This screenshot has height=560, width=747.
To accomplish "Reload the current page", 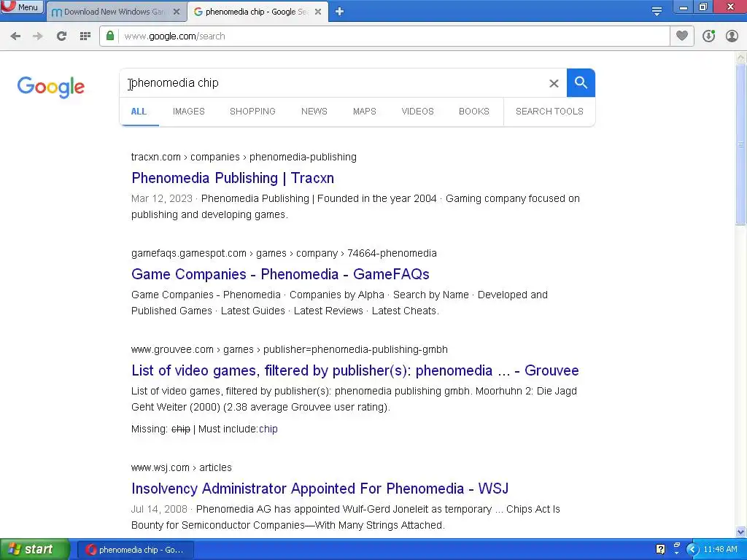I will coord(61,36).
